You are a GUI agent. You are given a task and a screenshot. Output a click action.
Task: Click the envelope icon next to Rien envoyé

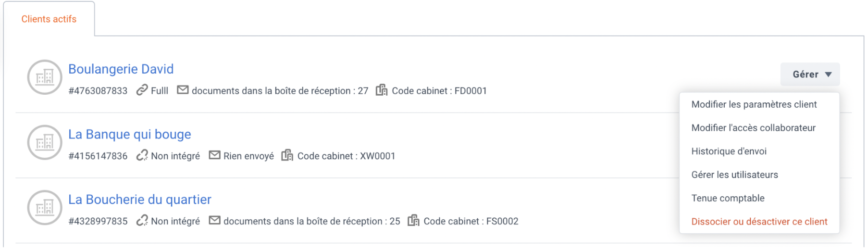point(214,155)
